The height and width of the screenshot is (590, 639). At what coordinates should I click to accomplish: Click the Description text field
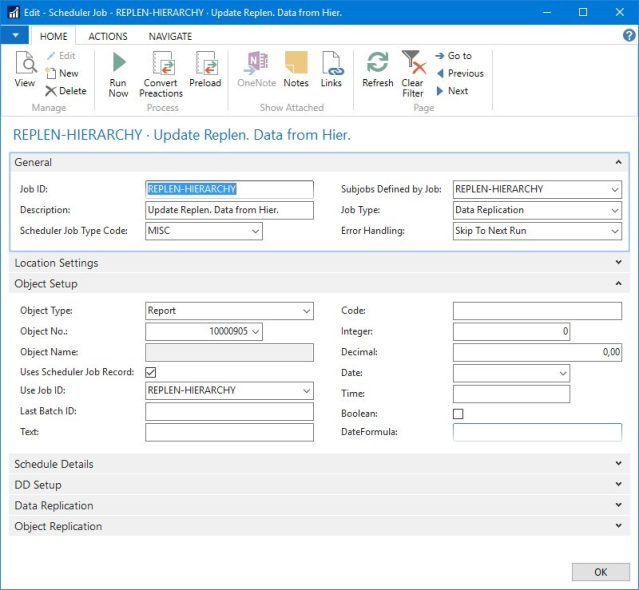coord(229,210)
